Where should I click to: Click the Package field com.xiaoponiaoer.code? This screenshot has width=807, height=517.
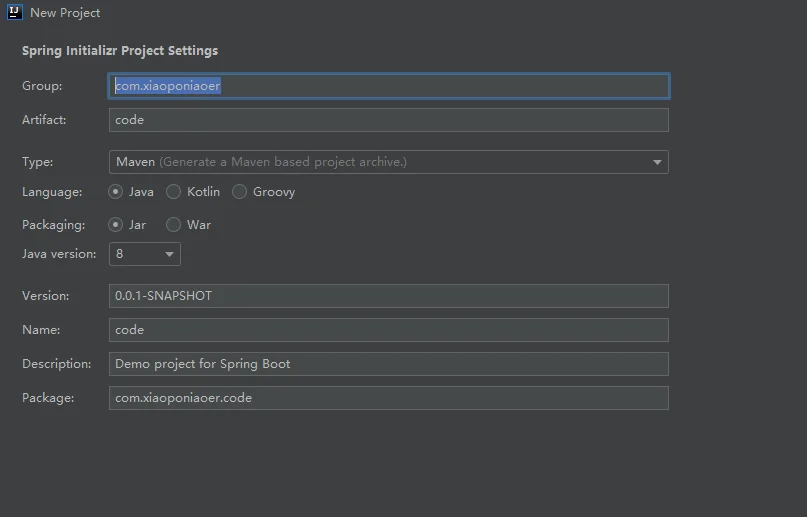point(389,398)
